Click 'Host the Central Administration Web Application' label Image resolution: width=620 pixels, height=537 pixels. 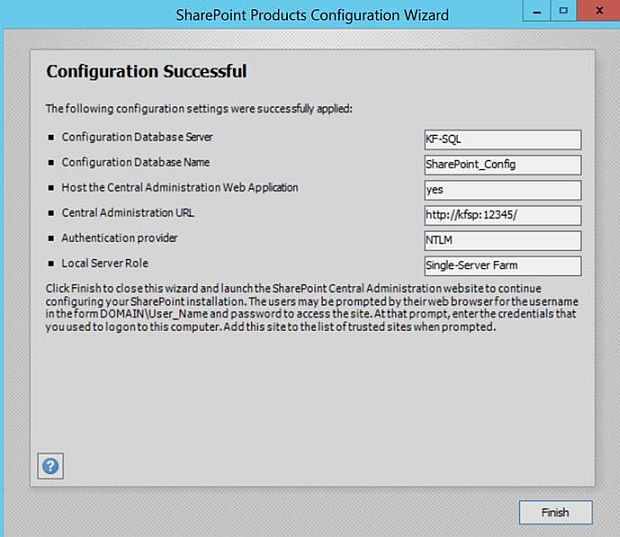(x=180, y=187)
